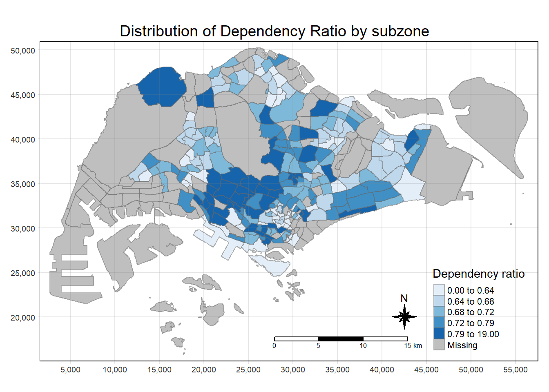Click the map title text

pyautogui.click(x=274, y=31)
